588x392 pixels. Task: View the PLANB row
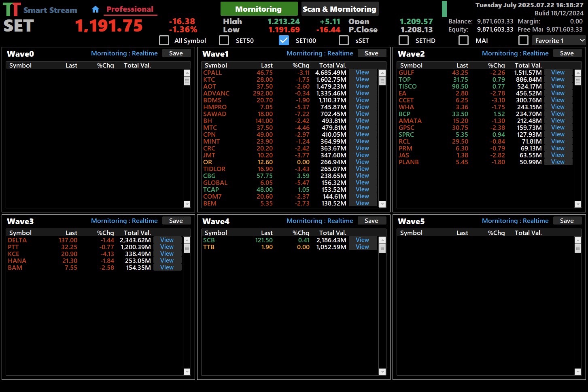tap(558, 162)
